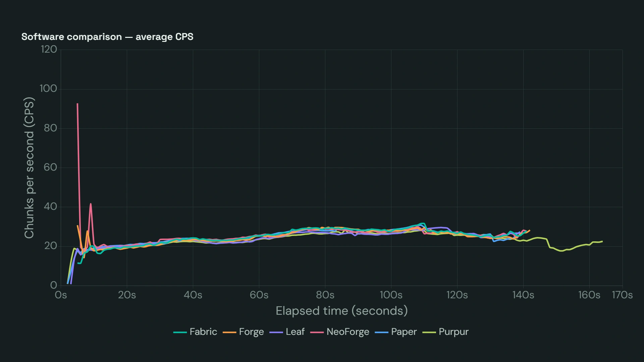Image resolution: width=644 pixels, height=362 pixels.
Task: Click the 100 y-axis tick label
Action: [x=49, y=88]
